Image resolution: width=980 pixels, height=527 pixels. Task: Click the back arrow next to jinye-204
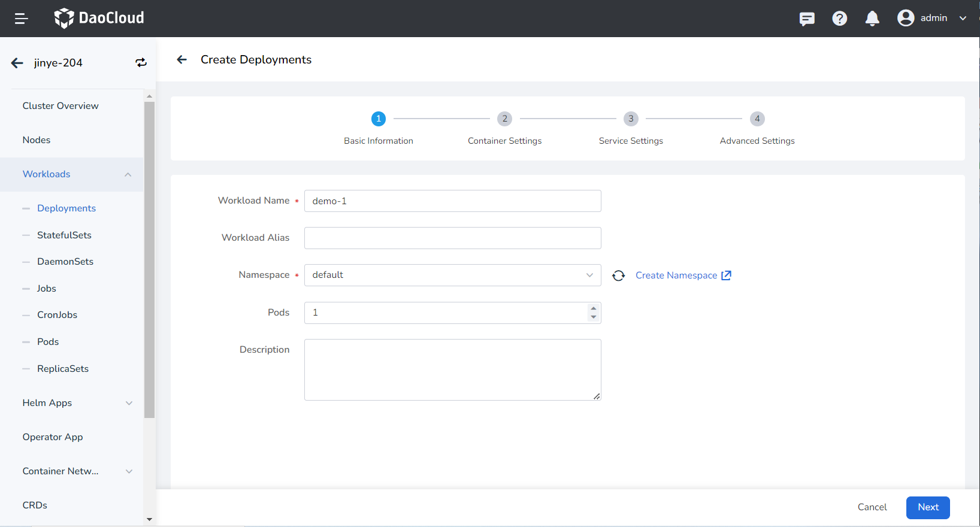pos(17,63)
